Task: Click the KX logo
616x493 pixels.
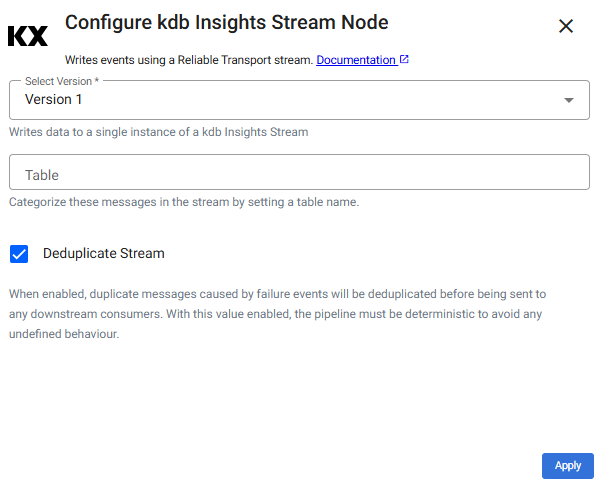Action: 27,36
